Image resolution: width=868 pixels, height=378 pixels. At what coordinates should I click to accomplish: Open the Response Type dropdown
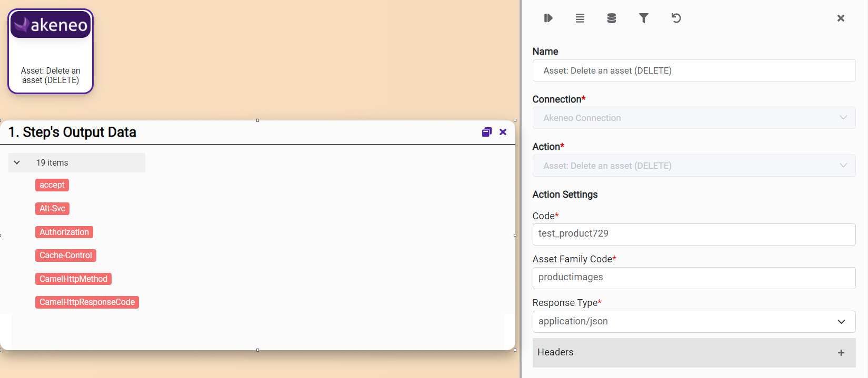(693, 321)
